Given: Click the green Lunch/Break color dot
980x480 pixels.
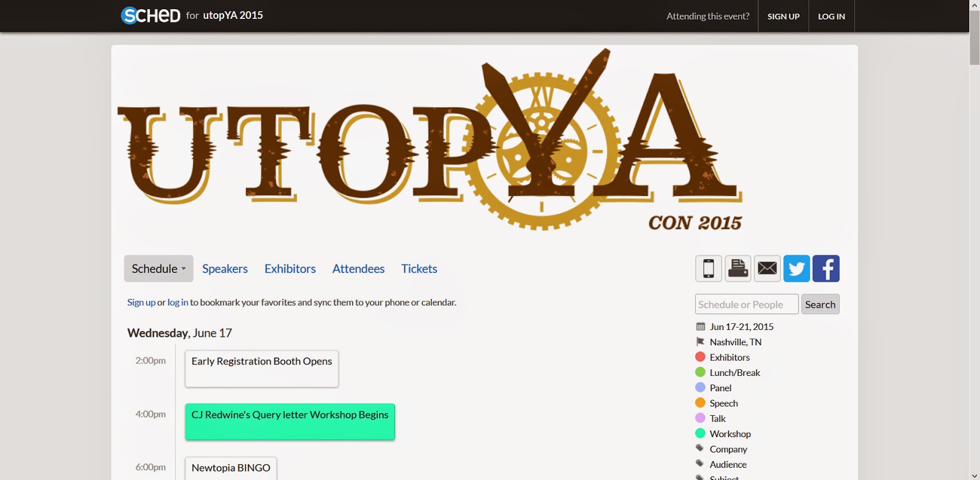Looking at the screenshot, I should coord(701,372).
